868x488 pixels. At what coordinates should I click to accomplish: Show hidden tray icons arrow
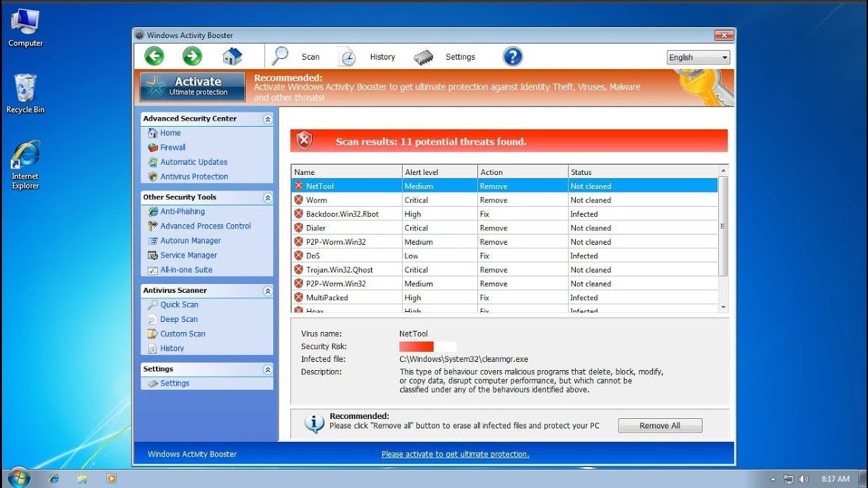(x=774, y=479)
